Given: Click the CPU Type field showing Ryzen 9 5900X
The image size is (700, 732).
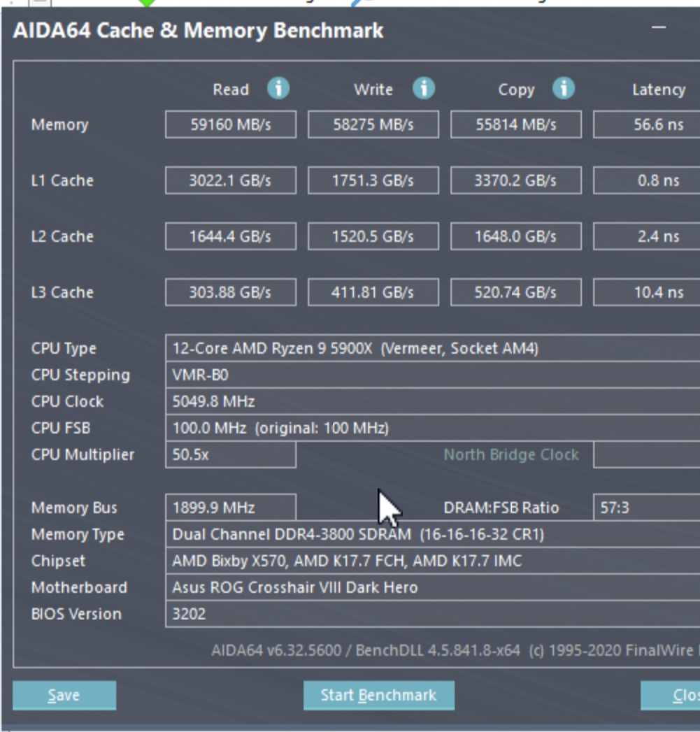Looking at the screenshot, I should pyautogui.click(x=433, y=348).
